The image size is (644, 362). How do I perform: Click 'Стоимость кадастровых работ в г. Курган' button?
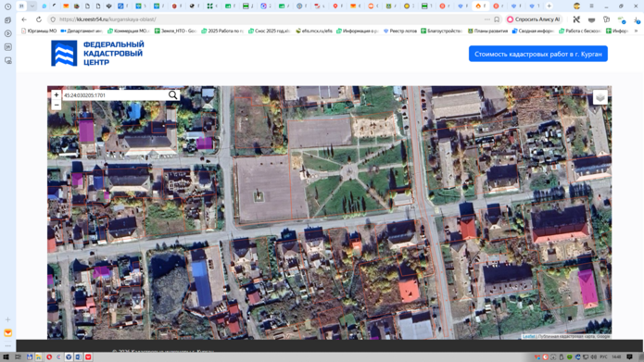pyautogui.click(x=538, y=54)
